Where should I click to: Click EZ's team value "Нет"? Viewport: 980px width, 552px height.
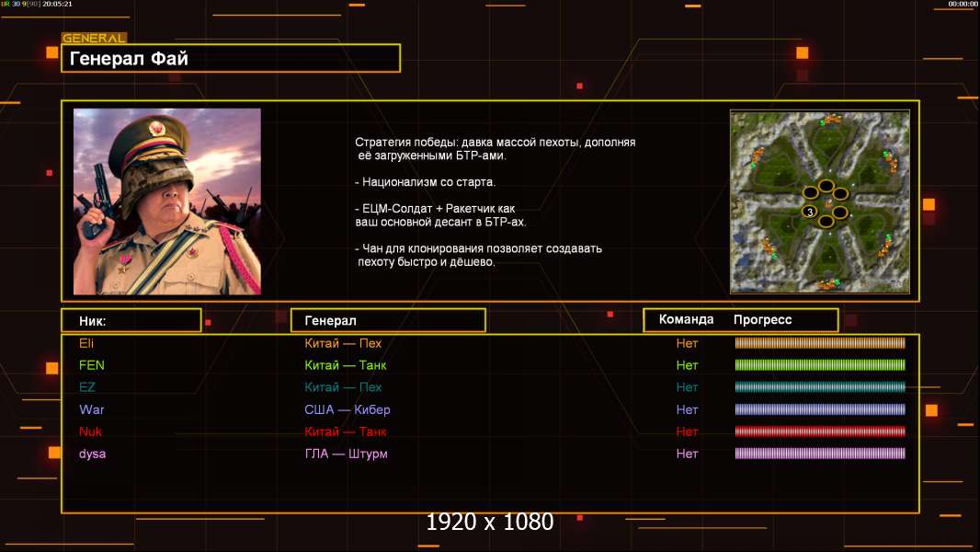[x=687, y=387]
